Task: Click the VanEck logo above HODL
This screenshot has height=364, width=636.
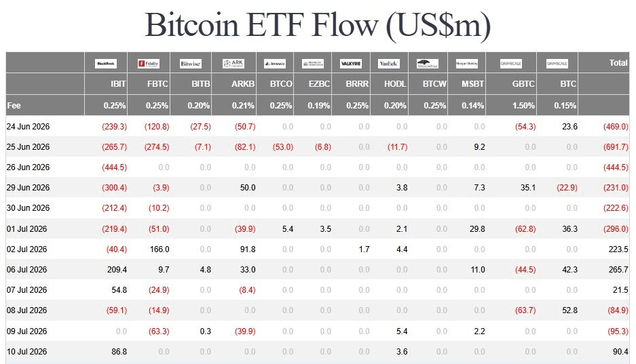Action: click(388, 64)
